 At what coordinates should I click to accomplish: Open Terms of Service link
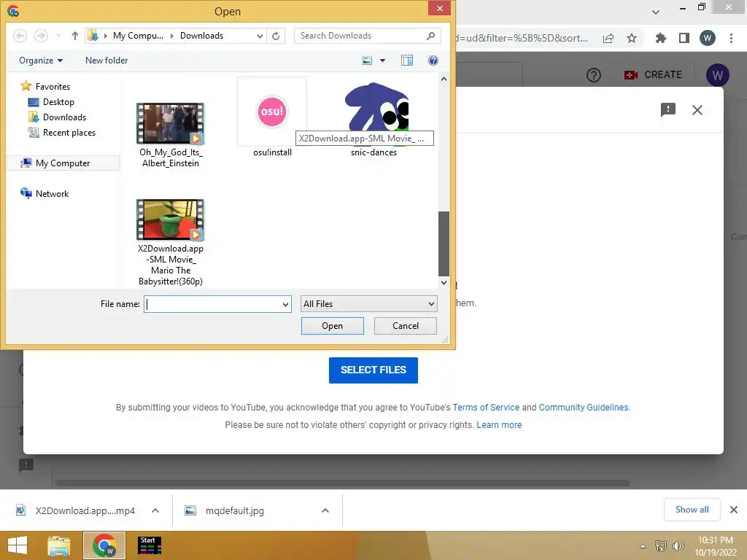(x=486, y=408)
